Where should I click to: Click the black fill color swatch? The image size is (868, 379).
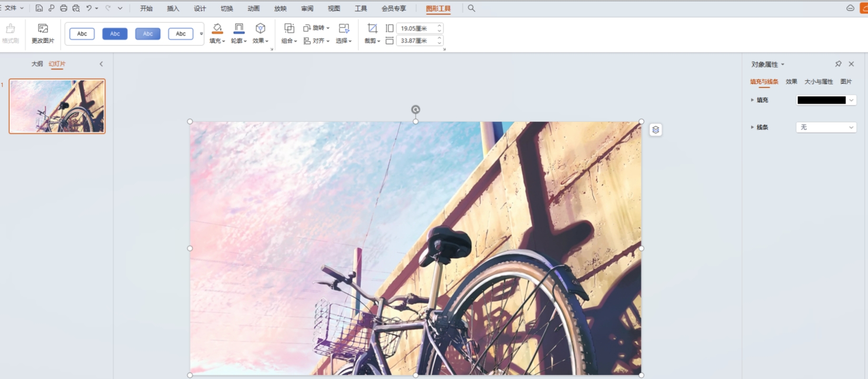click(x=821, y=100)
